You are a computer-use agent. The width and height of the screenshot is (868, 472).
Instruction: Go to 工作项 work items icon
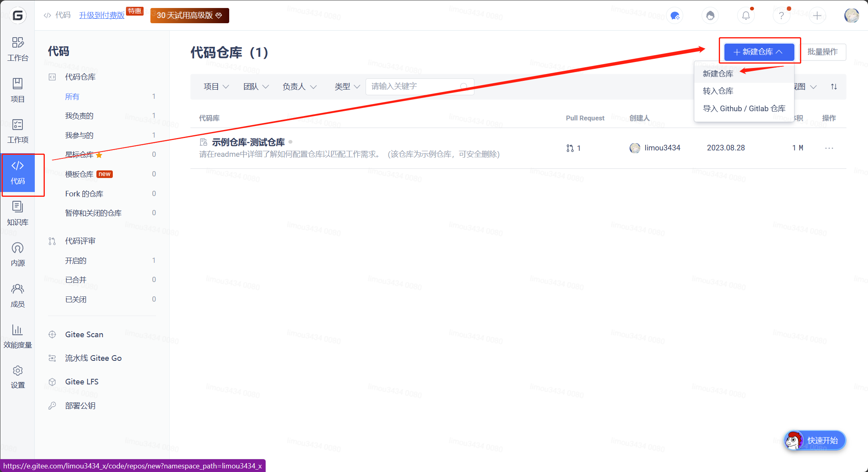click(18, 131)
